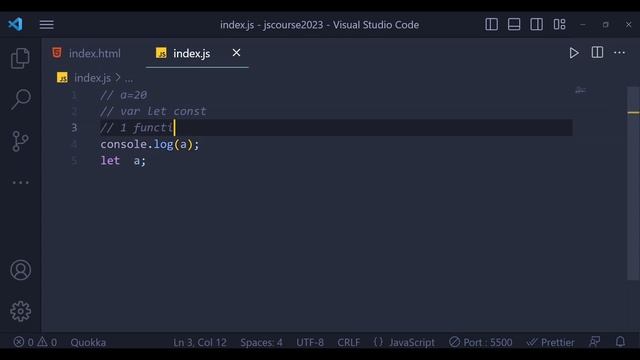Close the index.js tab
The height and width of the screenshot is (360, 640).
click(x=236, y=53)
